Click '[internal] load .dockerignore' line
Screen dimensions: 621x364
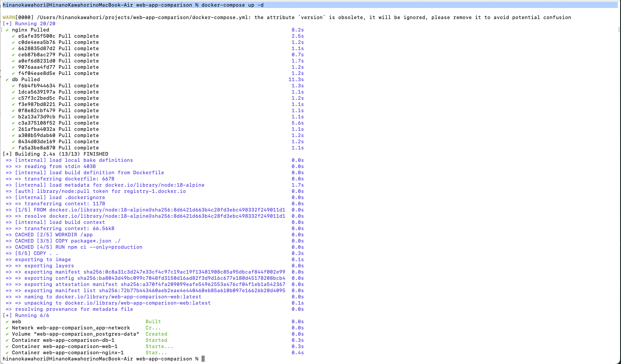pyautogui.click(x=55, y=197)
